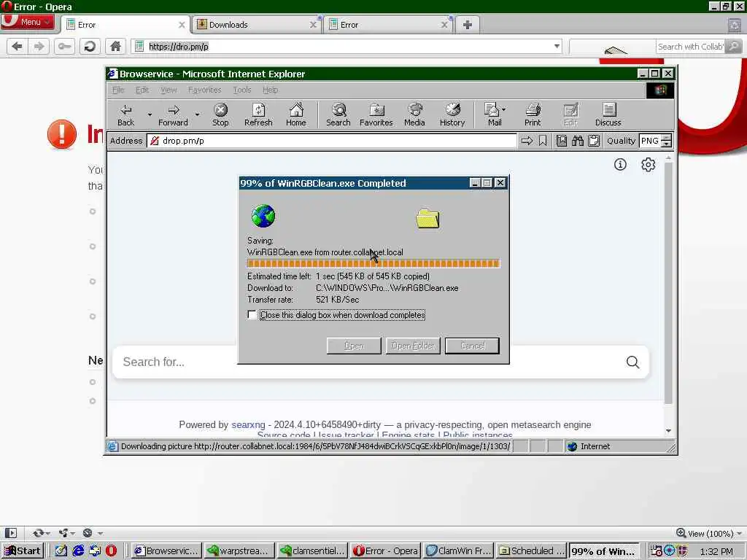Open the settings gear icon on the page

(648, 165)
